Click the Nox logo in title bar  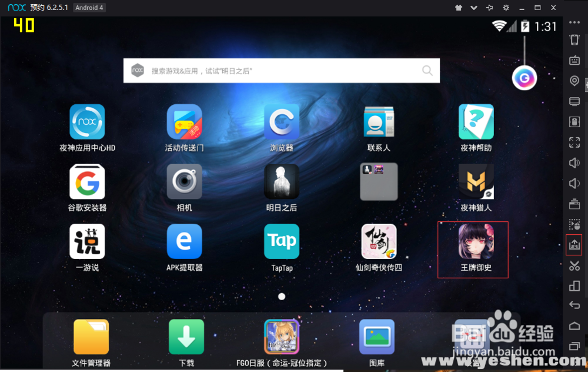click(x=17, y=8)
